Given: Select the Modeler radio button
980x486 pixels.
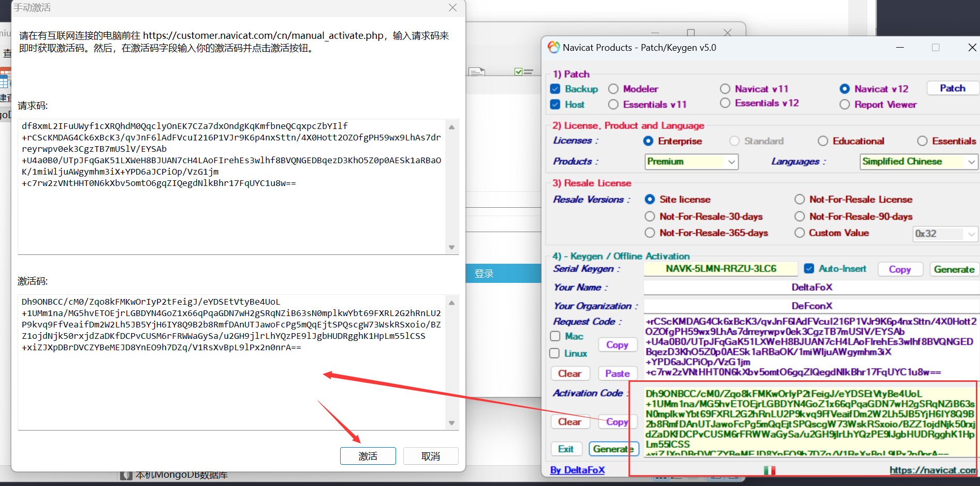Looking at the screenshot, I should coord(613,89).
